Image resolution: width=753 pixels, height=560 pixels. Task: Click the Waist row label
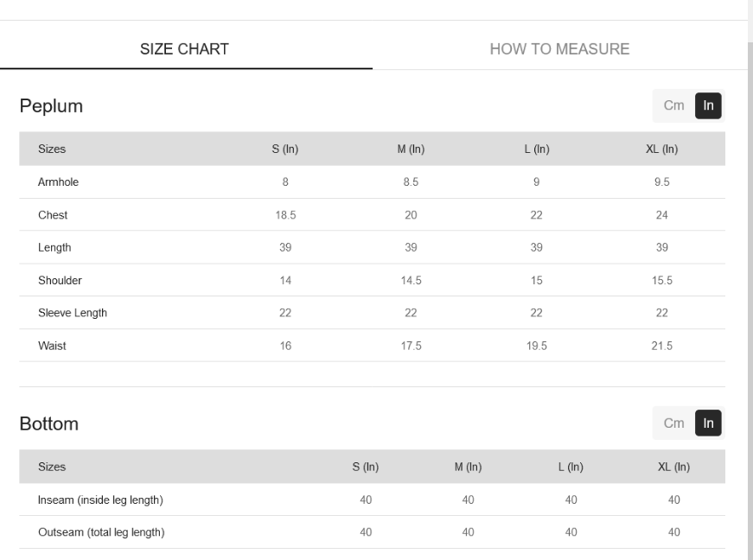[52, 346]
